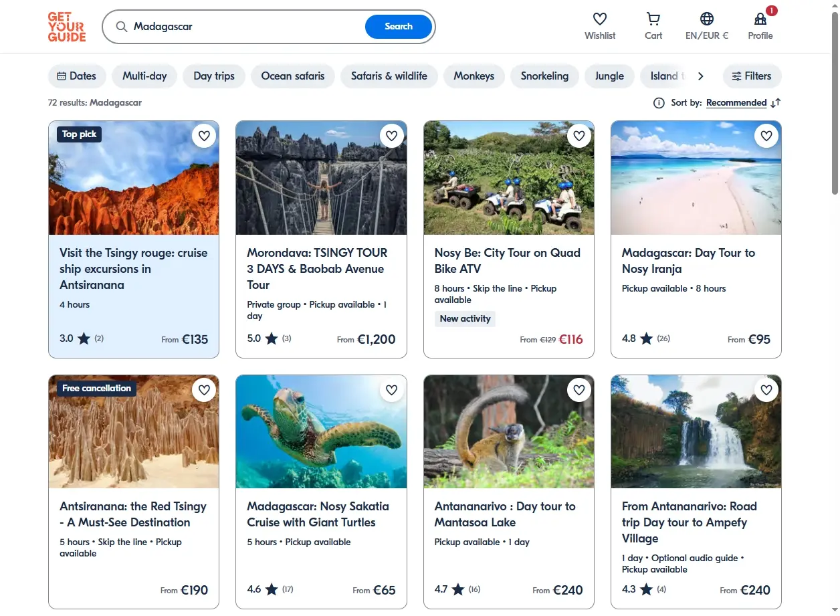Click the Nosy Iranja beach photo

coord(696,178)
